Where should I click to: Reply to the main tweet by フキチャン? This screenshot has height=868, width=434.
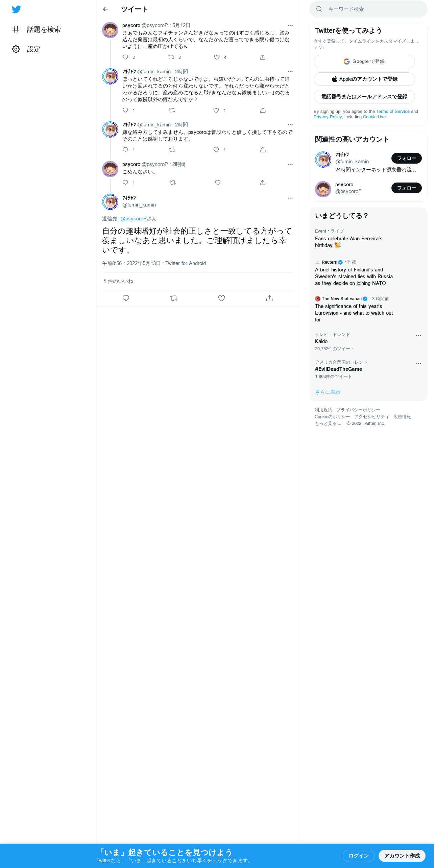(126, 298)
